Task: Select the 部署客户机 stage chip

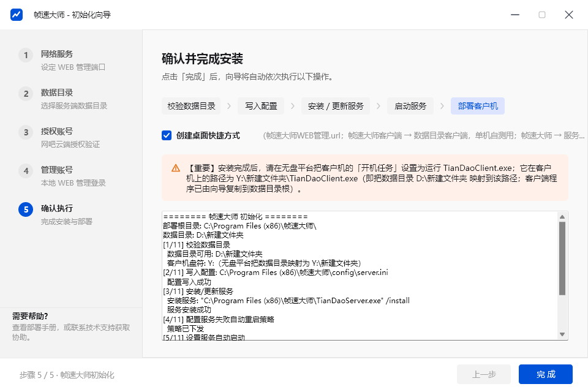Action: tap(478, 106)
